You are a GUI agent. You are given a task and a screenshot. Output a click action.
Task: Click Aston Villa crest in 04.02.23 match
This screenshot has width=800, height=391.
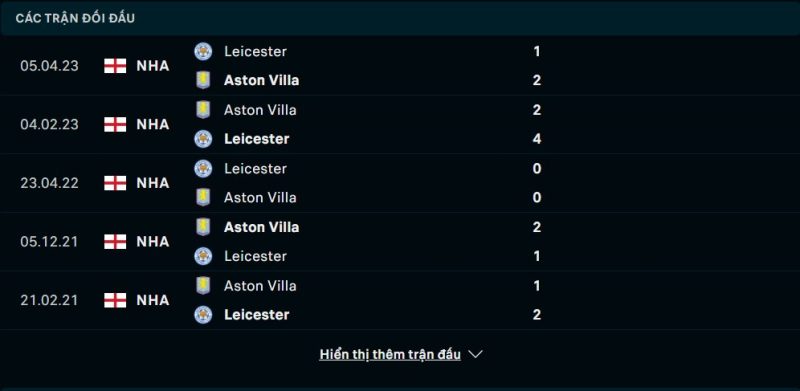(203, 110)
